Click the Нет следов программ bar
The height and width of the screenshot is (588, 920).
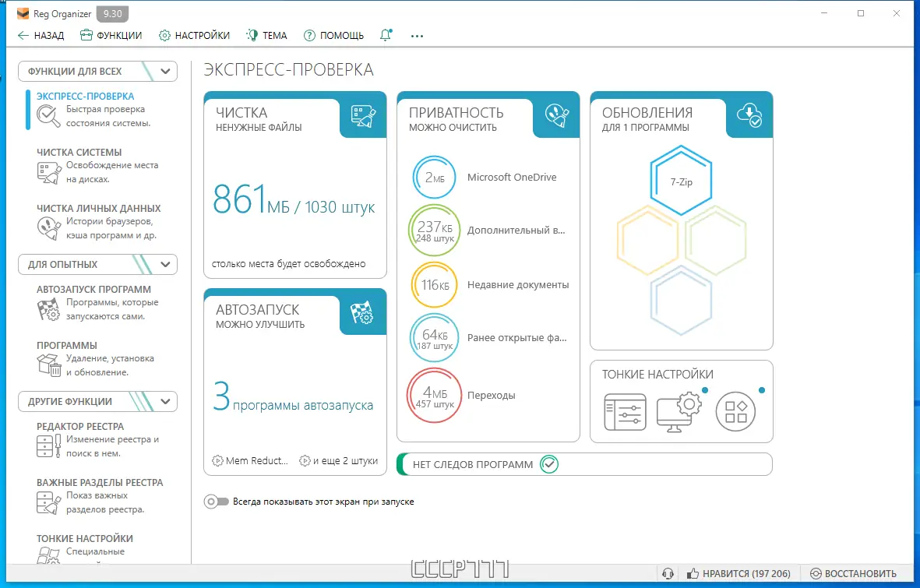coord(584,464)
